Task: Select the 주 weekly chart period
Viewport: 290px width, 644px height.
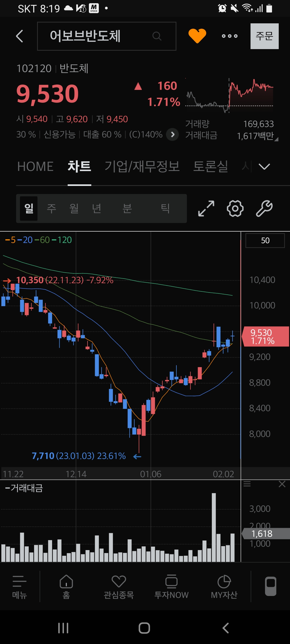Action: click(51, 208)
